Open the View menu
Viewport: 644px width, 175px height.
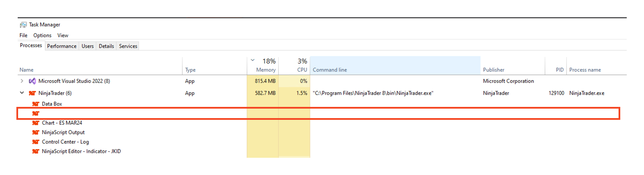click(x=63, y=35)
